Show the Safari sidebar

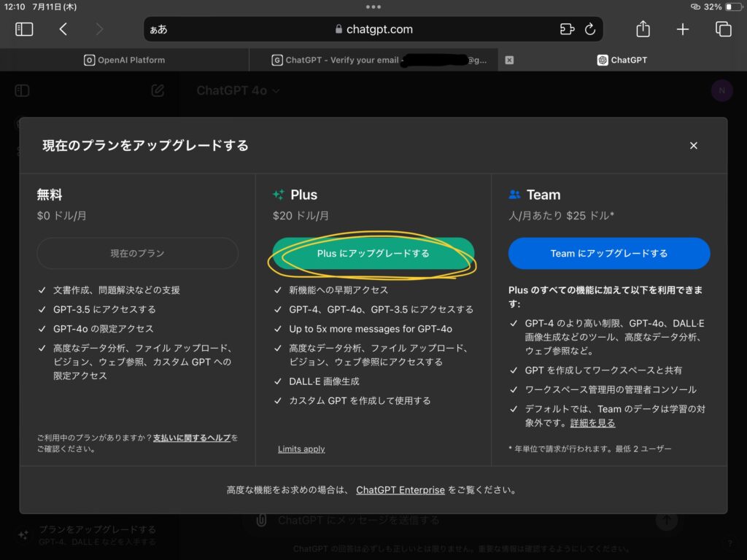pyautogui.click(x=24, y=29)
